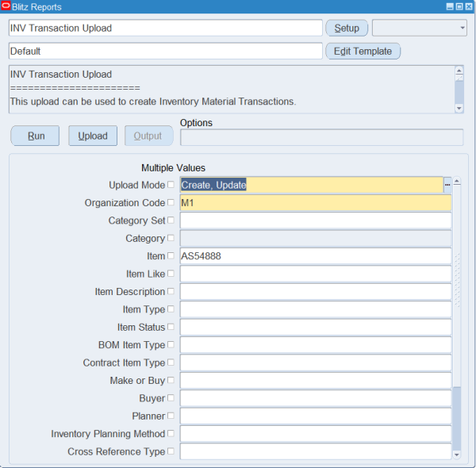Check the Item Like multiple values box
476x468 pixels.
coord(171,274)
